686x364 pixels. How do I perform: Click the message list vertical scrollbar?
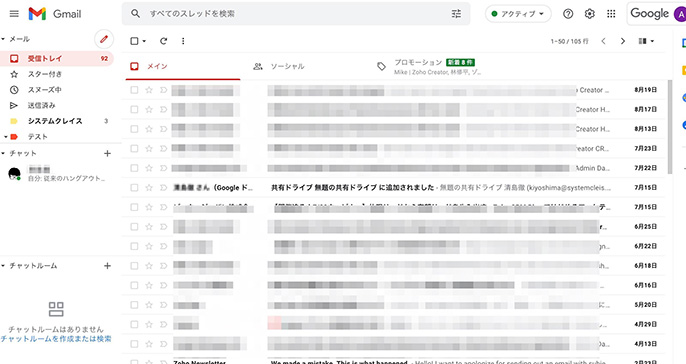[669, 127]
